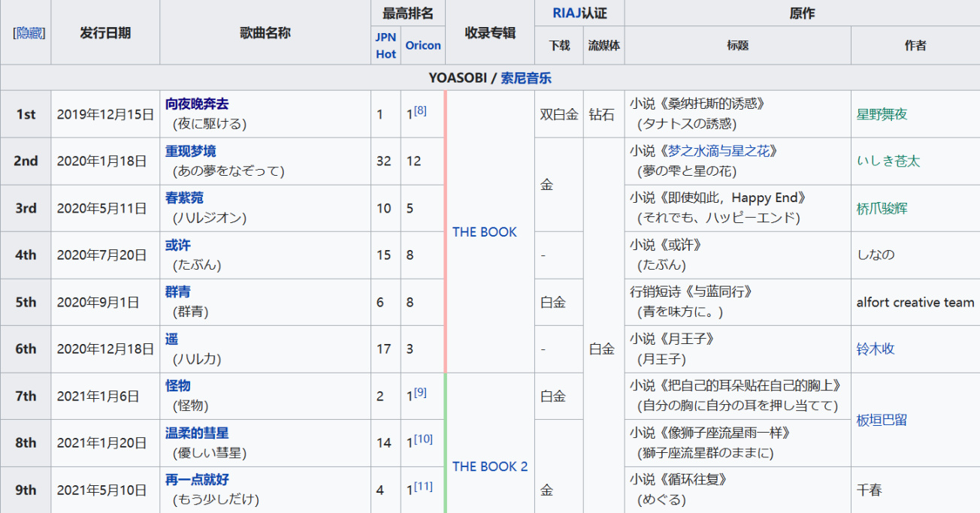
Task: Open song page 再一点就好
Action: point(197,479)
